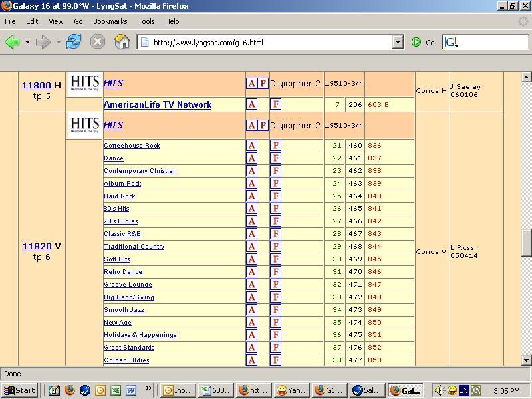This screenshot has height=399, width=532.
Task: Click the vertical scrollbar down arrow
Action: (x=526, y=360)
